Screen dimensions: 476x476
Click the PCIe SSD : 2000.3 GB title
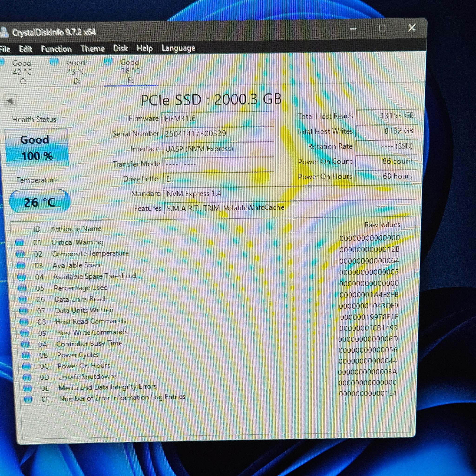(211, 99)
